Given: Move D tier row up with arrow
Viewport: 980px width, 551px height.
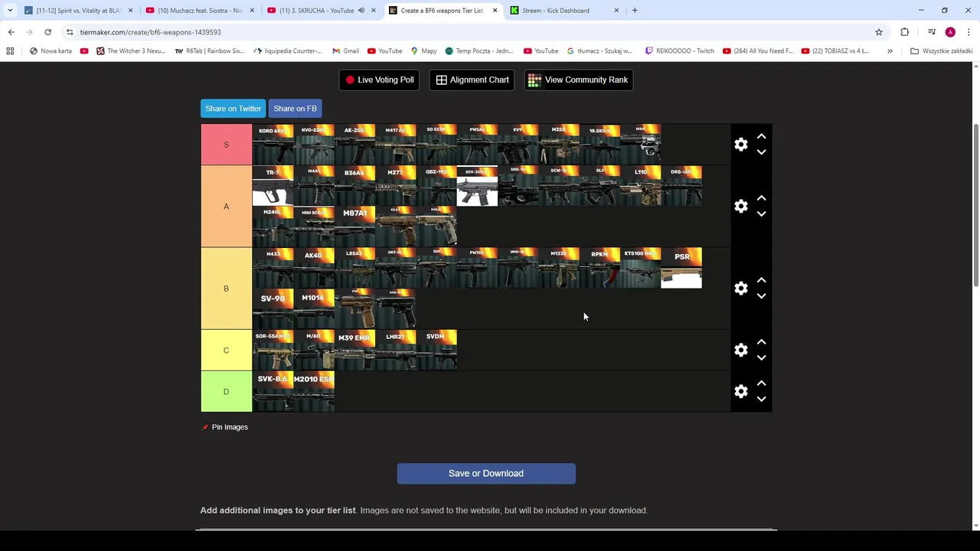Looking at the screenshot, I should point(761,383).
